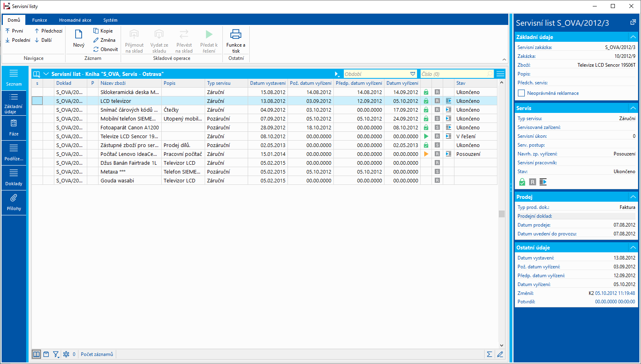The height and width of the screenshot is (364, 641).
Task: Check the Neoprávněná reklamace checkbox
Action: [522, 93]
